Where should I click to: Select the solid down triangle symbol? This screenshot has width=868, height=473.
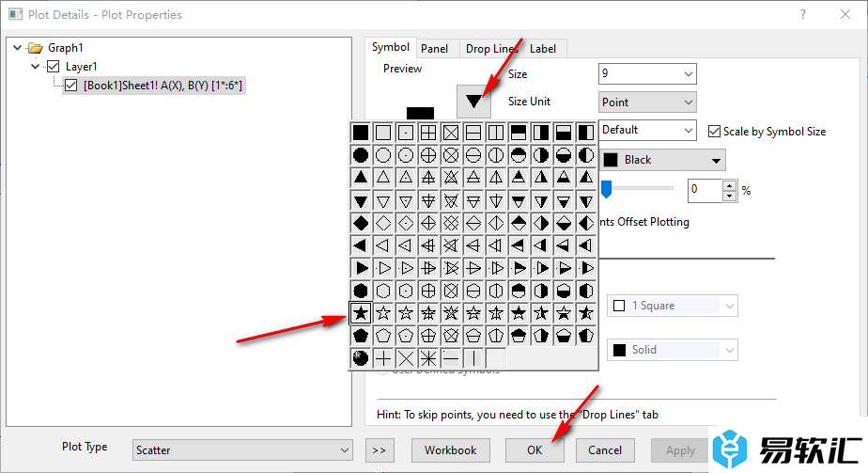pyautogui.click(x=361, y=200)
